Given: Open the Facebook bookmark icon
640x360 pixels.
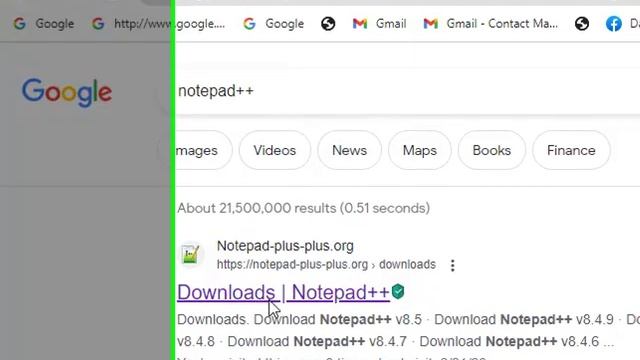Looking at the screenshot, I should tap(613, 24).
